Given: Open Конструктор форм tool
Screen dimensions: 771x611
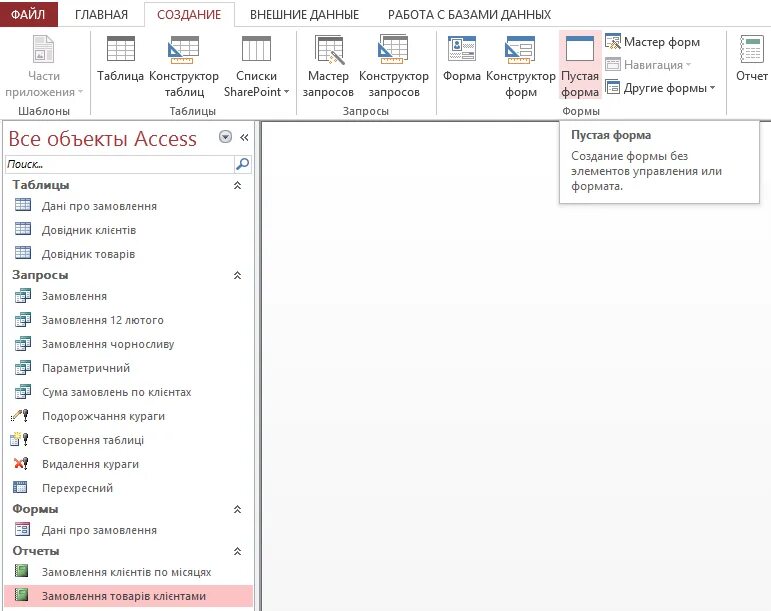Looking at the screenshot, I should [521, 65].
